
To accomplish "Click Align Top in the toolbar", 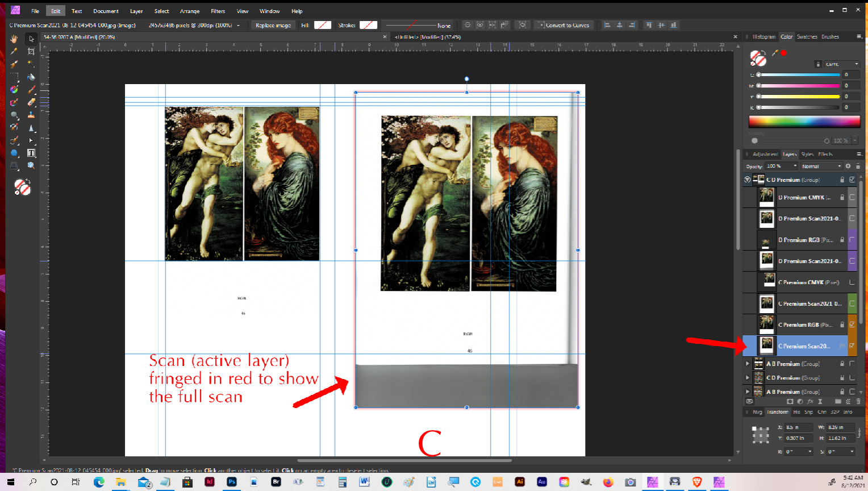I will pyautogui.click(x=649, y=25).
